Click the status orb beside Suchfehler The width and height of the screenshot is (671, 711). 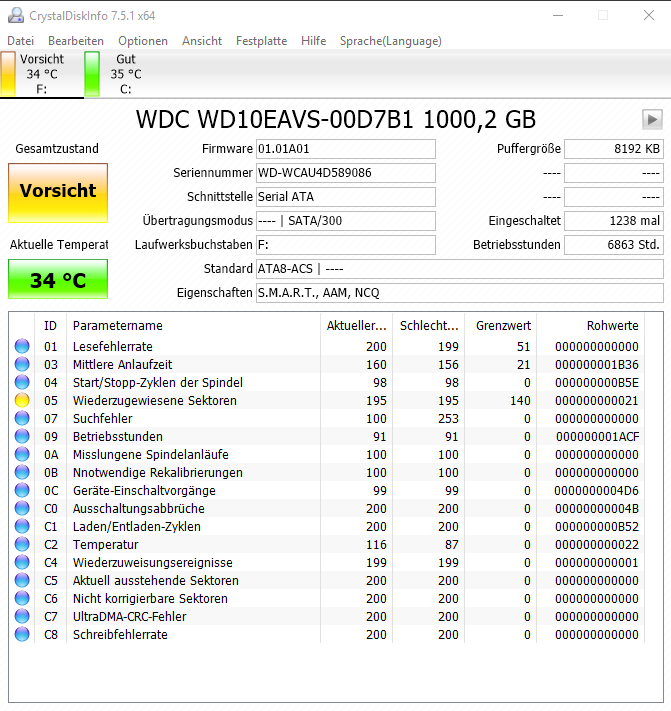coord(22,419)
